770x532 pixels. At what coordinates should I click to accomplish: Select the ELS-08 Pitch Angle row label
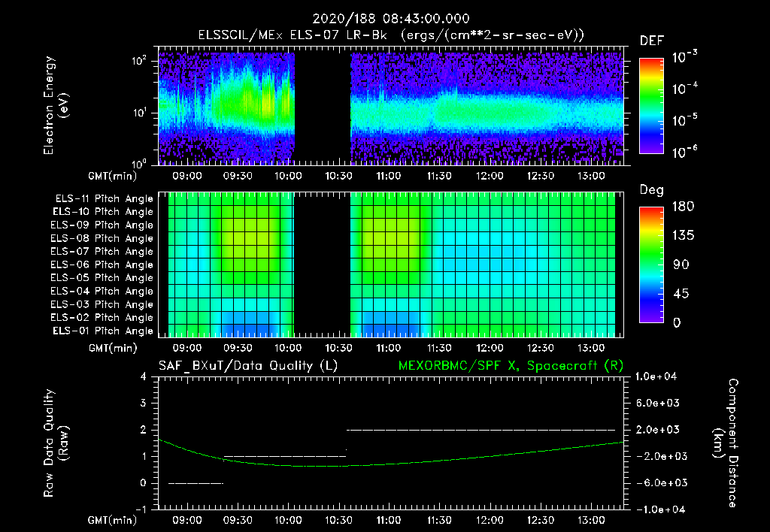(102, 238)
